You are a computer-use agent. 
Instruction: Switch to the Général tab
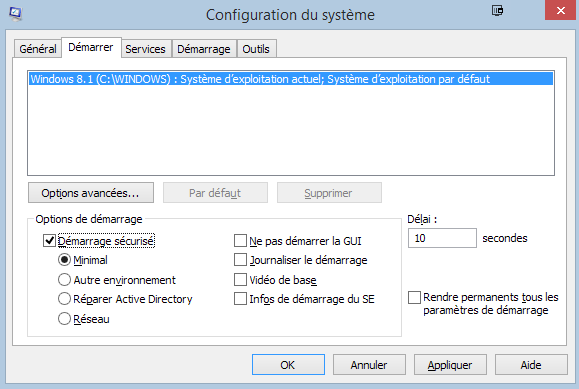coord(38,49)
